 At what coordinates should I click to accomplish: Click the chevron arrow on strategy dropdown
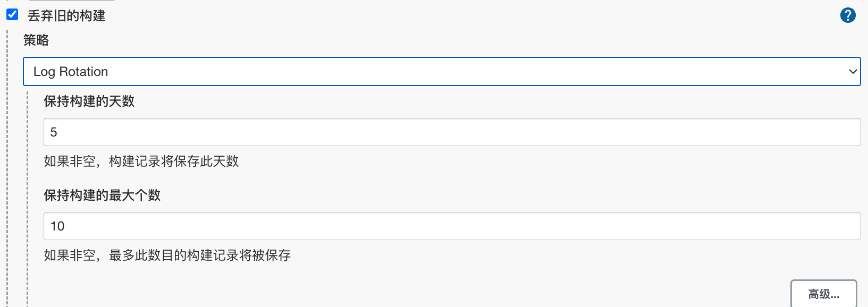[x=853, y=72]
